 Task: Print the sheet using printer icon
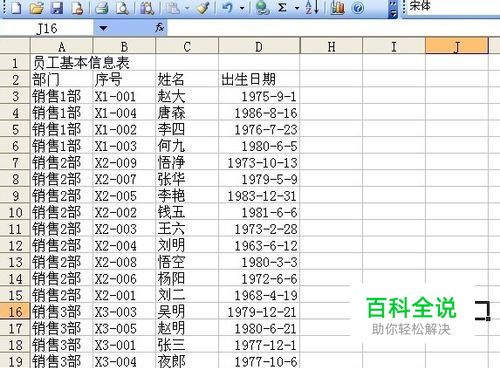(101, 8)
